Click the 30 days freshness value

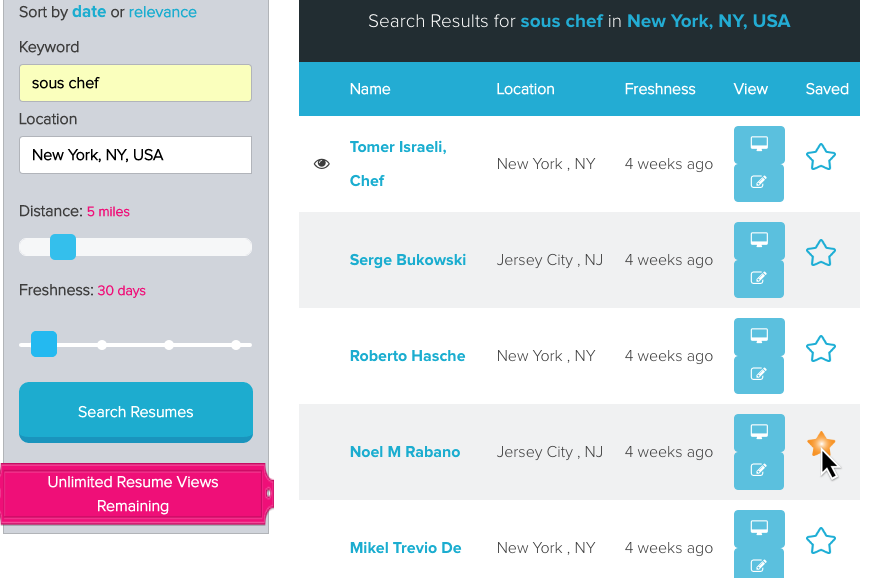point(122,290)
